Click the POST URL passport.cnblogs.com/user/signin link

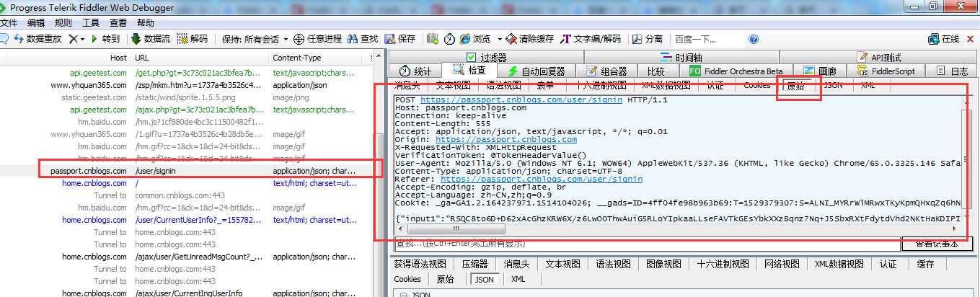click(521, 99)
